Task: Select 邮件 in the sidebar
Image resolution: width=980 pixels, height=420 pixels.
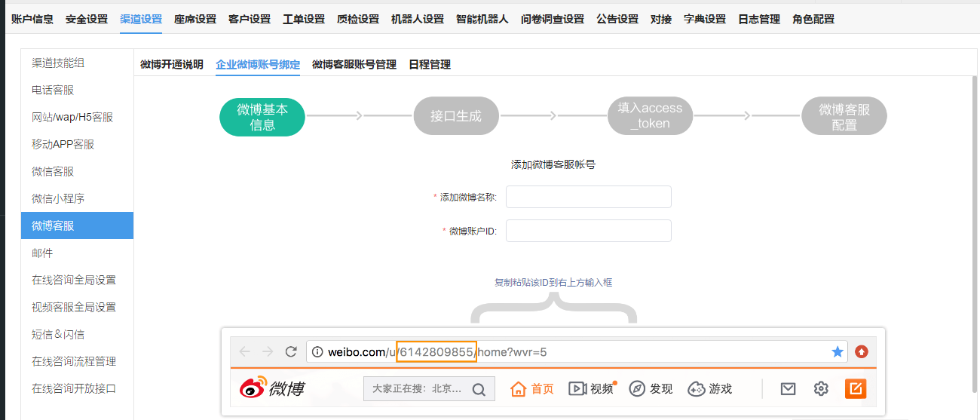Action: pos(77,253)
